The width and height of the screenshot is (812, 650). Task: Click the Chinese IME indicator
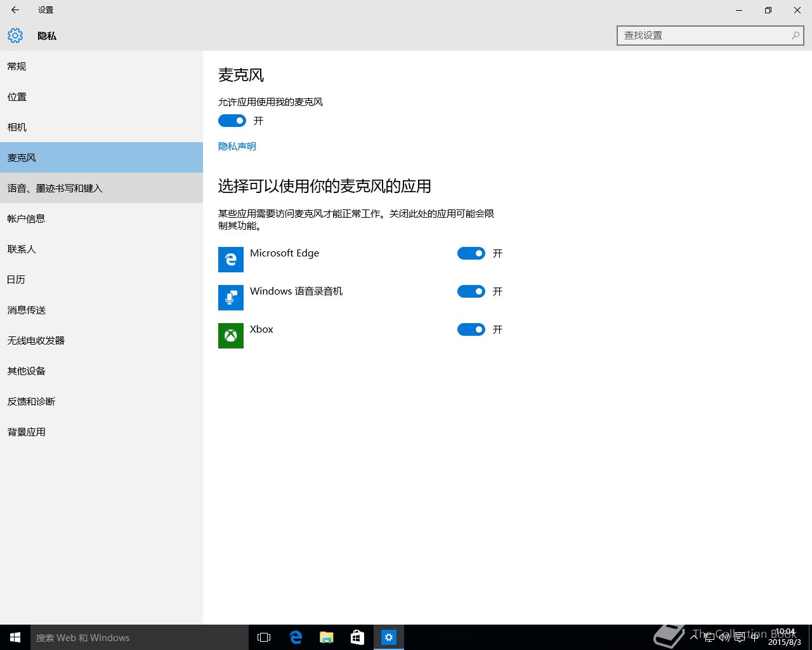click(754, 637)
